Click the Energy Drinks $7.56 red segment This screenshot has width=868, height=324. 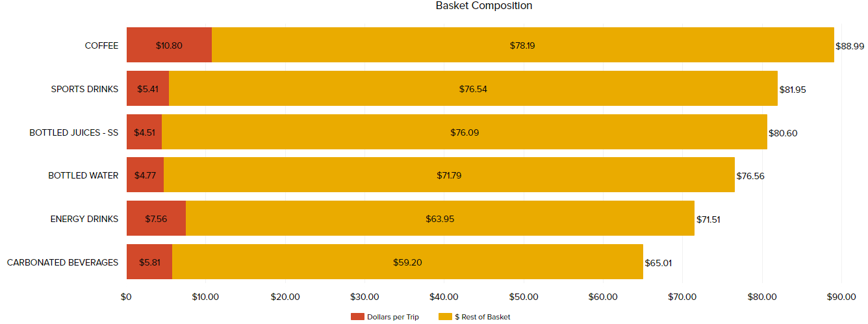[156, 219]
